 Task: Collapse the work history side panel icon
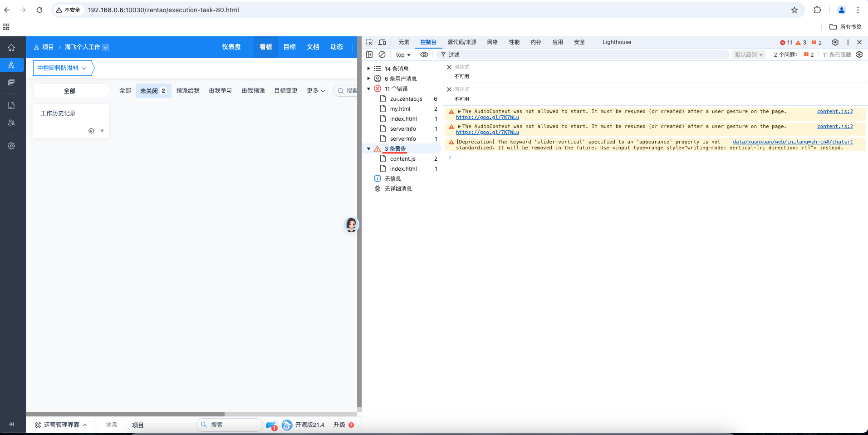(102, 131)
